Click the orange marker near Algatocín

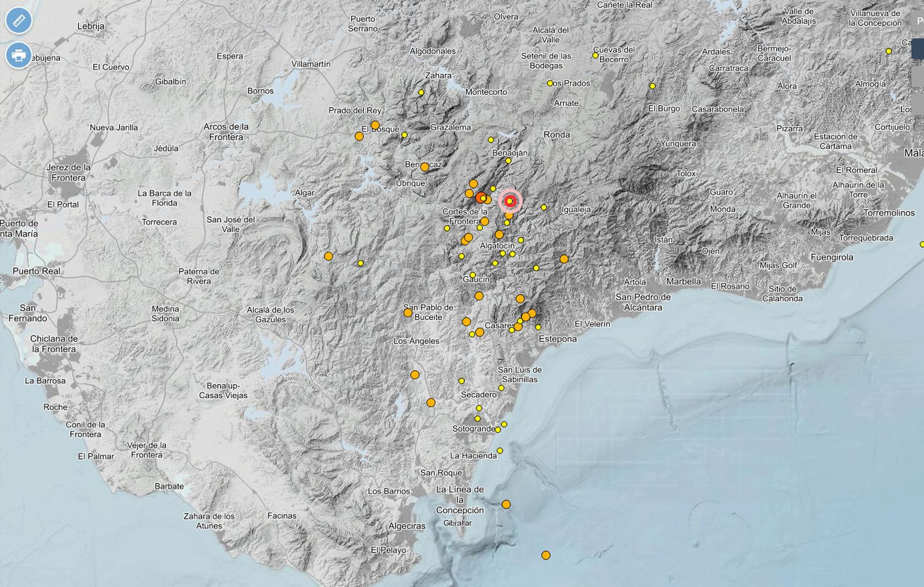coord(498,235)
